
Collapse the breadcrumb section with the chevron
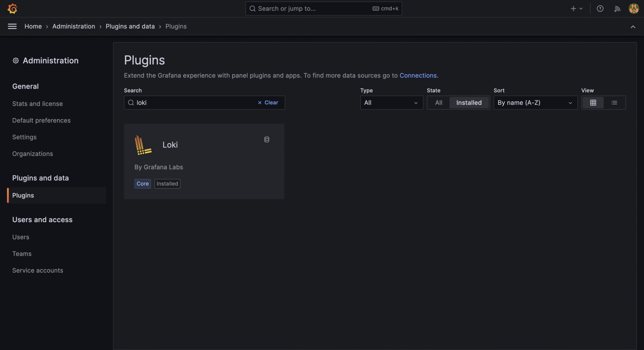point(633,26)
